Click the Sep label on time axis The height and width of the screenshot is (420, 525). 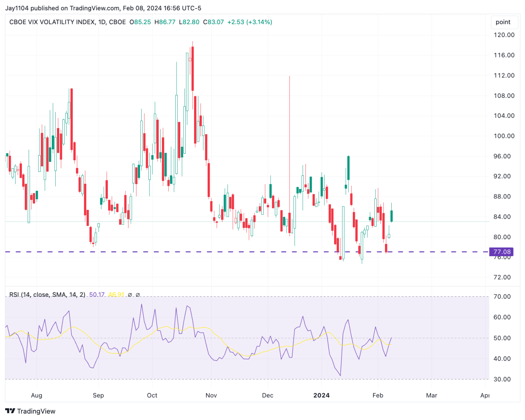click(x=98, y=395)
